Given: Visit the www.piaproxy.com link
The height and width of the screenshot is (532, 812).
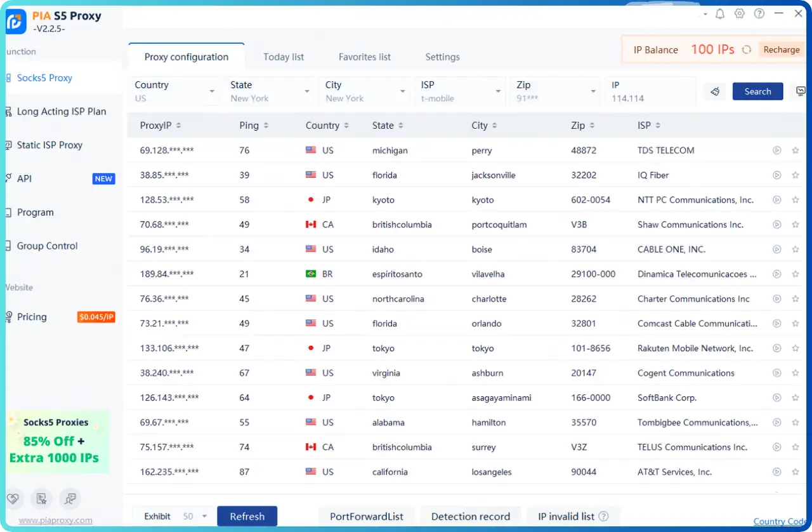Looking at the screenshot, I should coord(56,520).
